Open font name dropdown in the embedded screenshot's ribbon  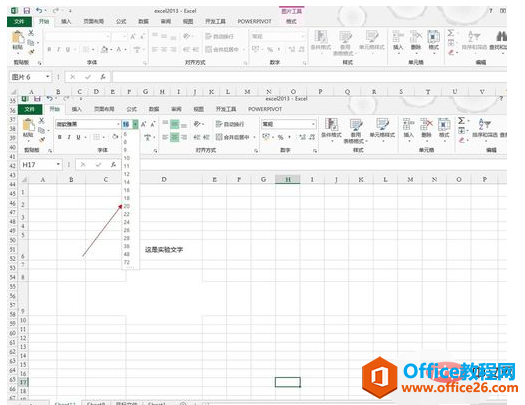click(118, 124)
